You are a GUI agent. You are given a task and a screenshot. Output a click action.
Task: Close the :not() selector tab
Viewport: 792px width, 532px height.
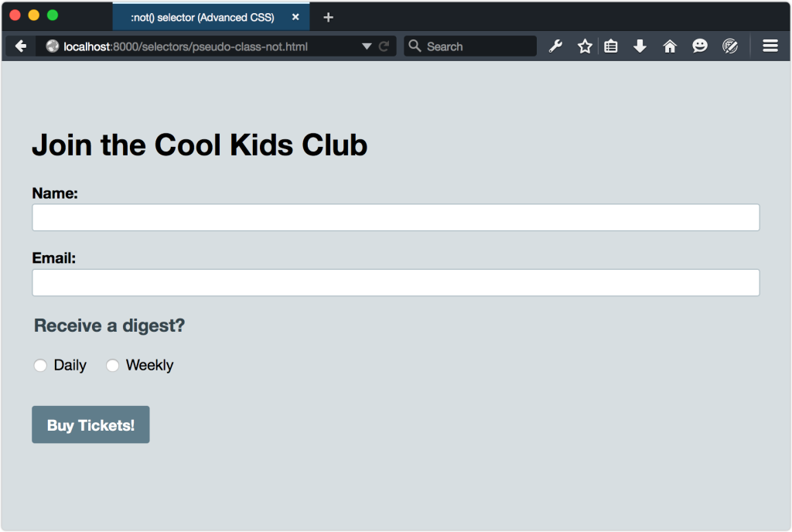(x=295, y=17)
